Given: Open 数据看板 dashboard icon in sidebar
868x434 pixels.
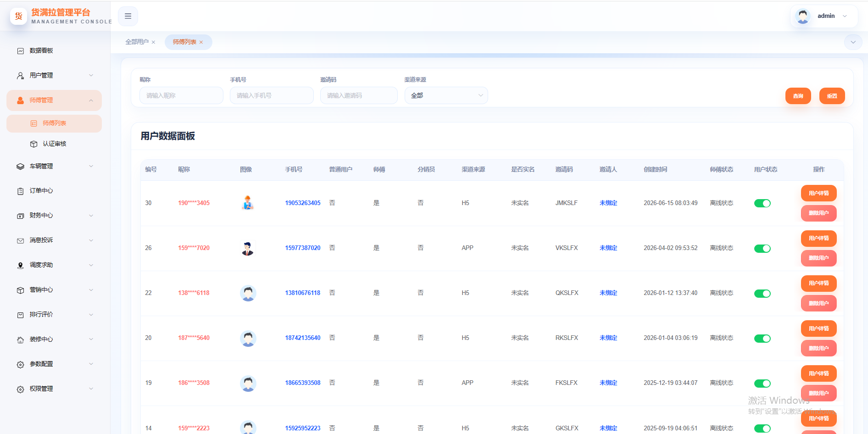Looking at the screenshot, I should coord(20,51).
